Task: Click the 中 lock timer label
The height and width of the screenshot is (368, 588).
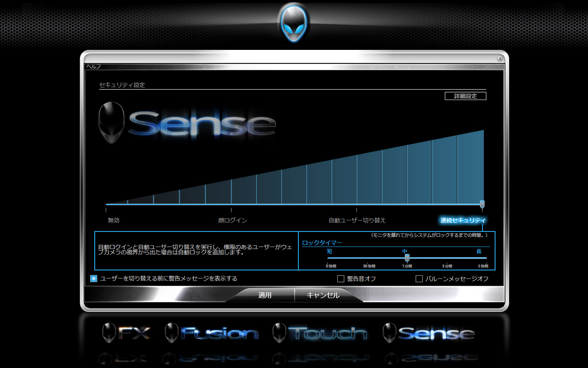Action: [405, 251]
